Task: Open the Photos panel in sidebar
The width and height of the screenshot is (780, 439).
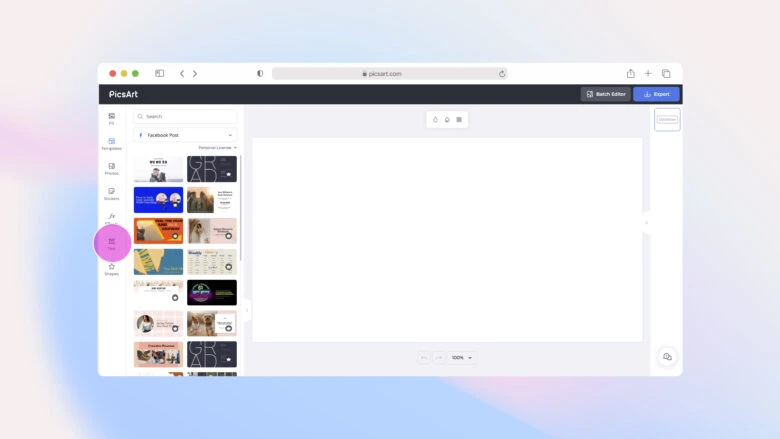Action: tap(111, 168)
